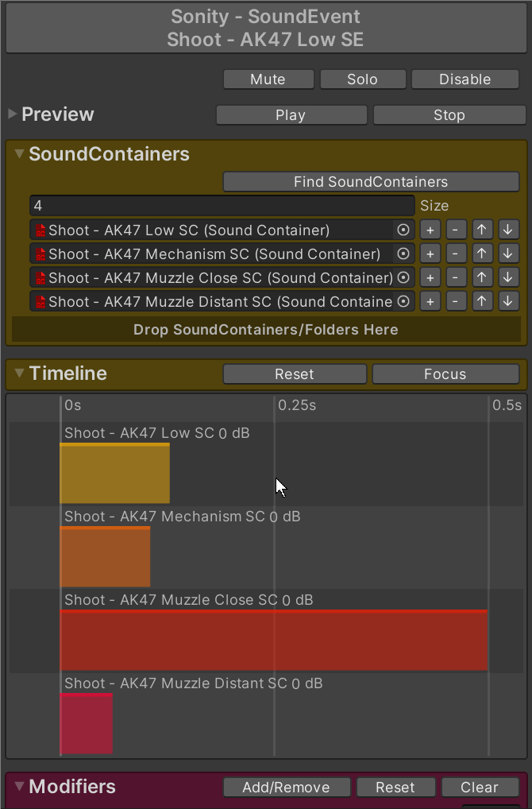
Task: Move AK47 Low SC up
Action: pos(482,230)
